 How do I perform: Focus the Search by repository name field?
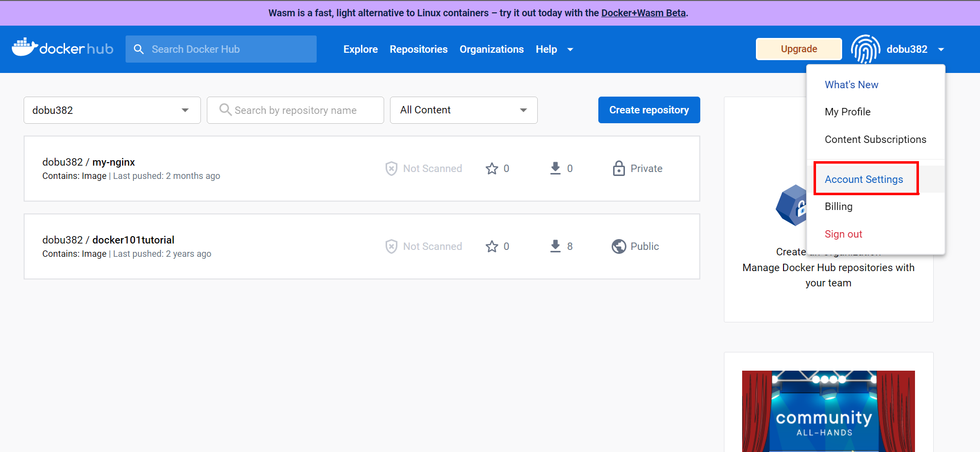point(295,110)
